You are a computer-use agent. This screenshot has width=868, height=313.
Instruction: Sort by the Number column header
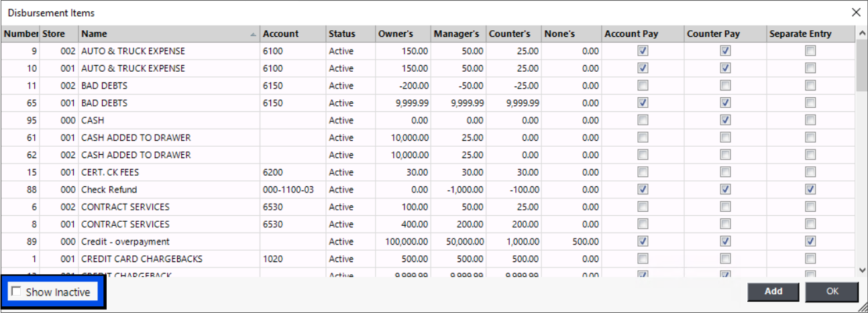point(20,34)
